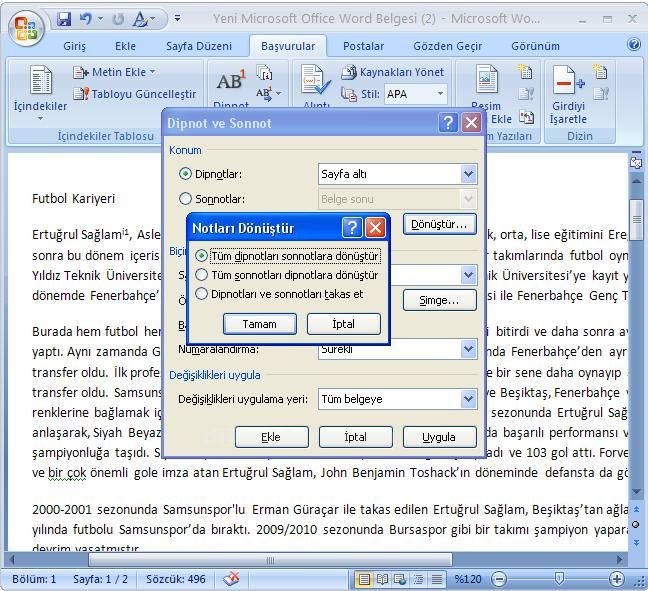Screen dimensions: 648x591
Task: Save the document with the floppy icon
Action: pos(64,19)
